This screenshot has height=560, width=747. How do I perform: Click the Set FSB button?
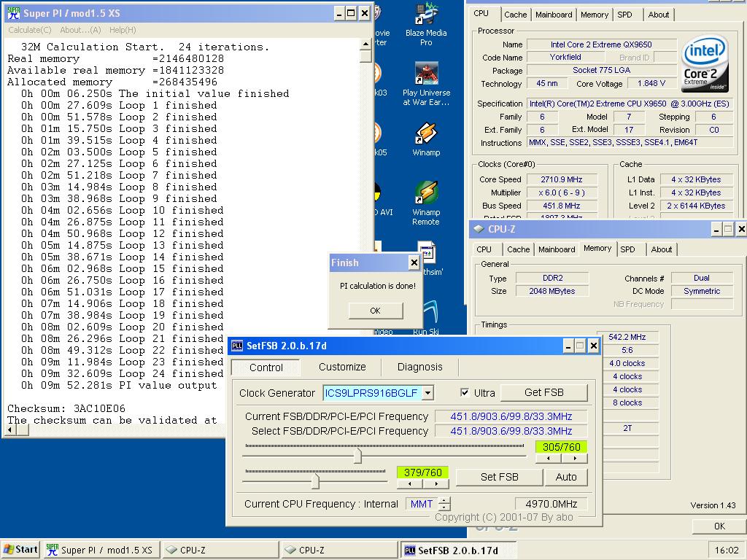coord(499,477)
